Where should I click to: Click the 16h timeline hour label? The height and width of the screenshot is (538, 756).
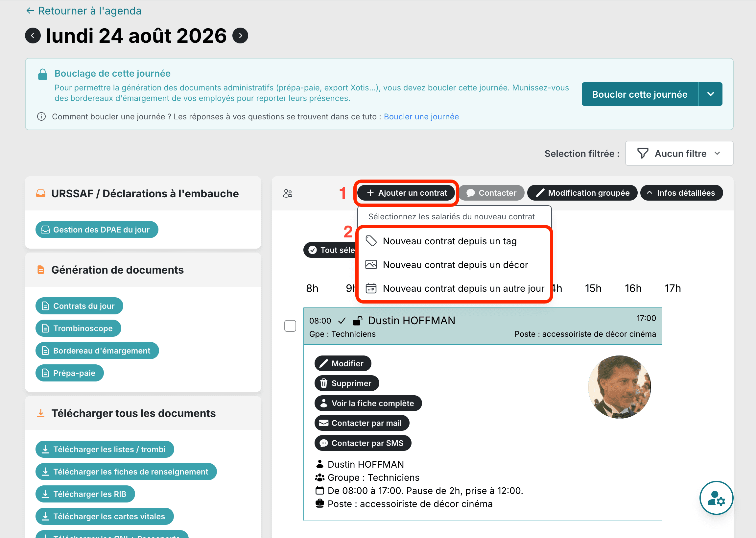[633, 288]
